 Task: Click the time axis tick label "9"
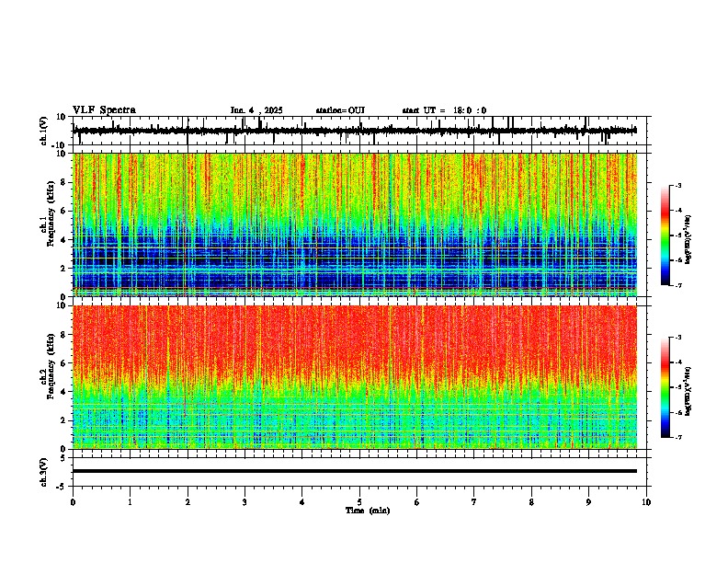588,502
